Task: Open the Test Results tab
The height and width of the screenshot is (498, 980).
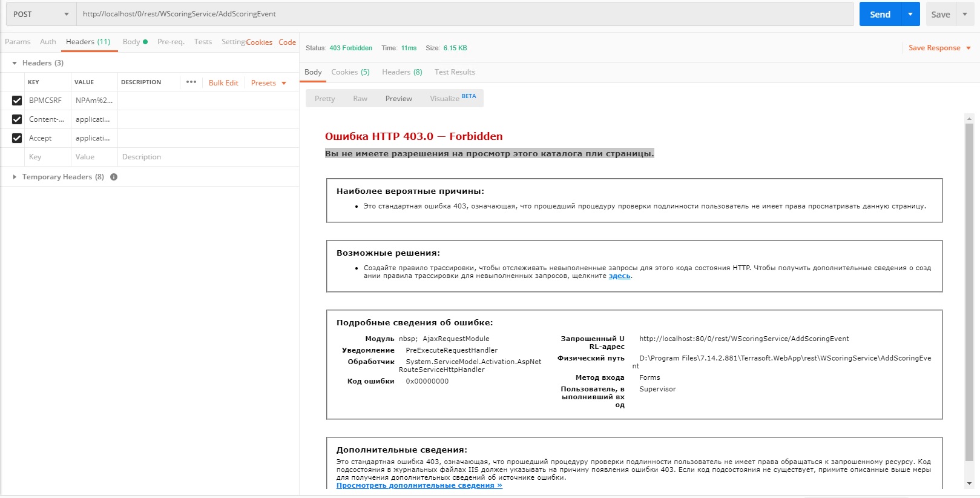Action: [455, 72]
